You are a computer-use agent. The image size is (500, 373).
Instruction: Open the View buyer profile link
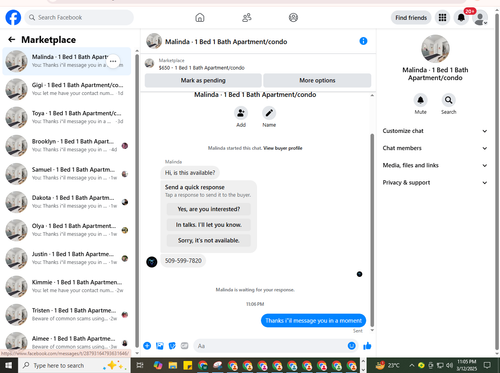click(283, 148)
